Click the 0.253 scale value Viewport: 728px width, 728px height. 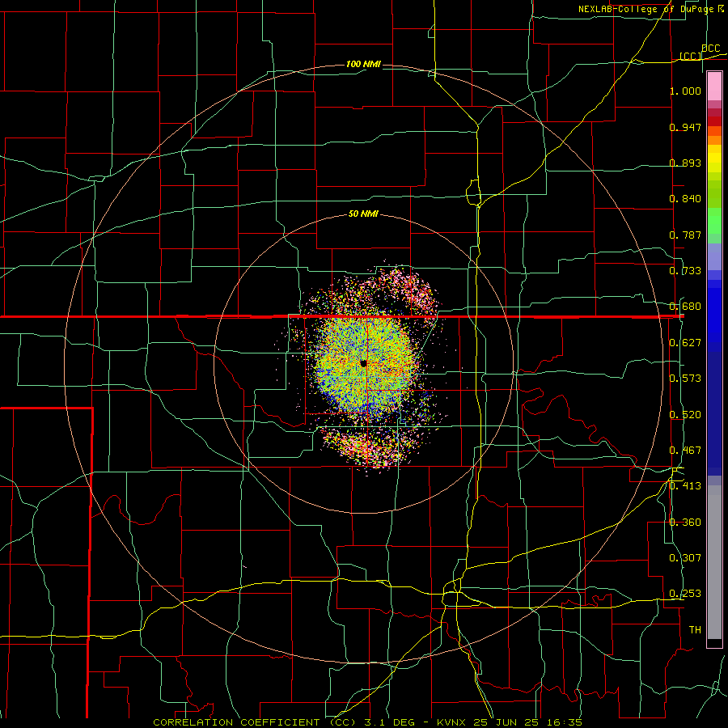point(685,594)
